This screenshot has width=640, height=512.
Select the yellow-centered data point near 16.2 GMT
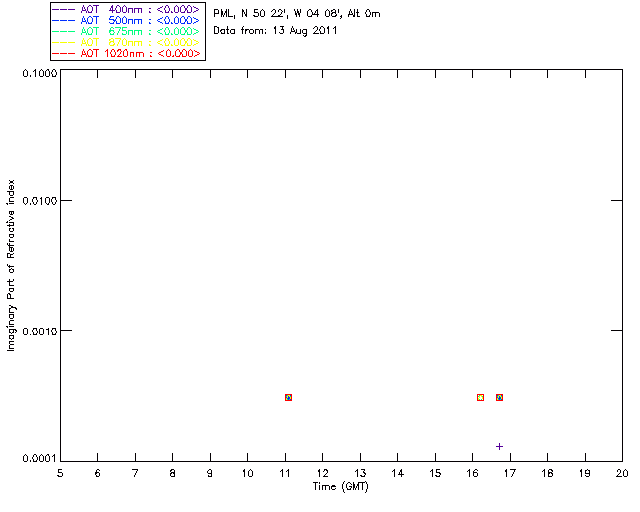point(480,397)
